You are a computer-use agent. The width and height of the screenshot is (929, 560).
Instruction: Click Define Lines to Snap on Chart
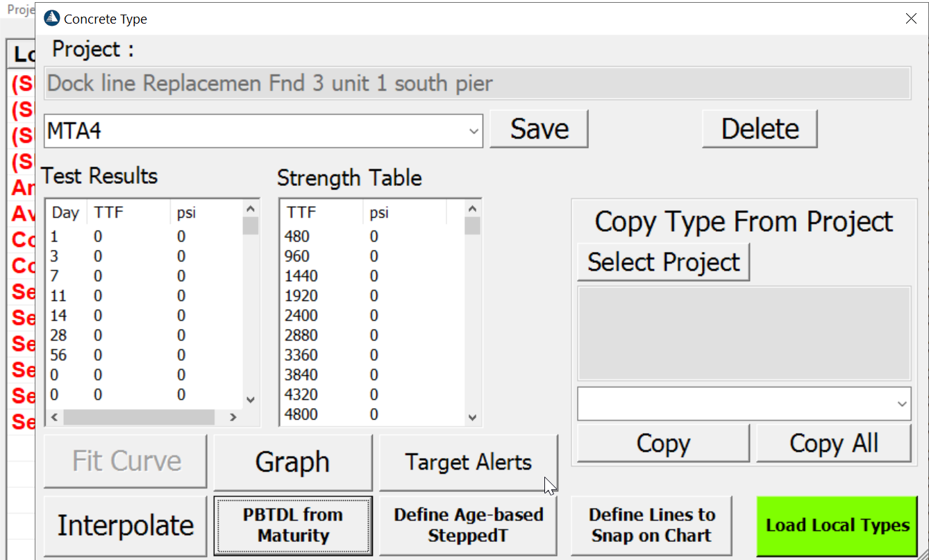click(x=651, y=525)
